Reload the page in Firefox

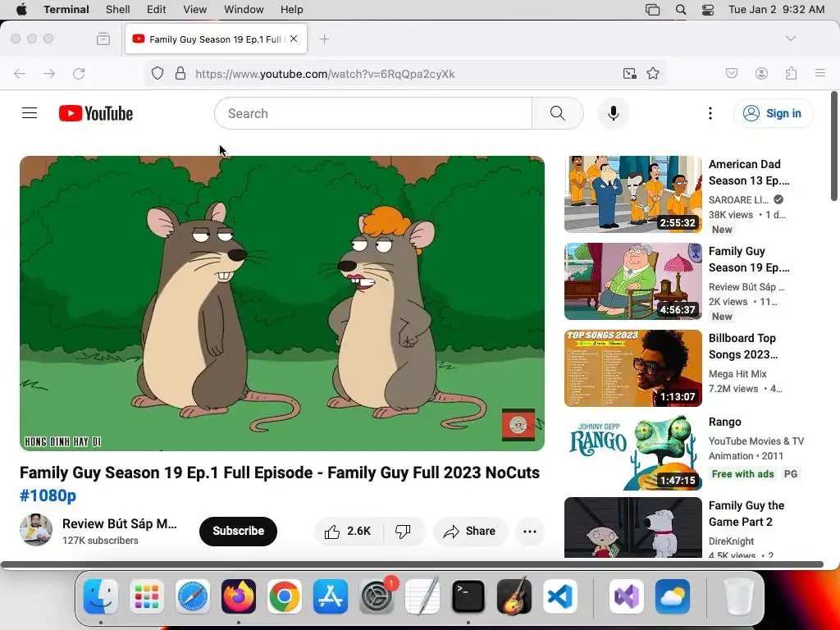coord(79,73)
